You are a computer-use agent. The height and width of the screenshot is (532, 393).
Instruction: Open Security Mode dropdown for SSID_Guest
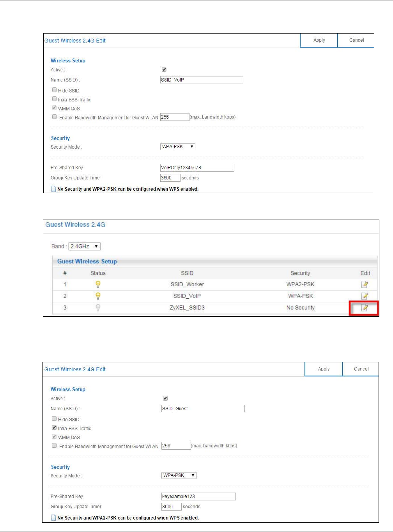[179, 475]
